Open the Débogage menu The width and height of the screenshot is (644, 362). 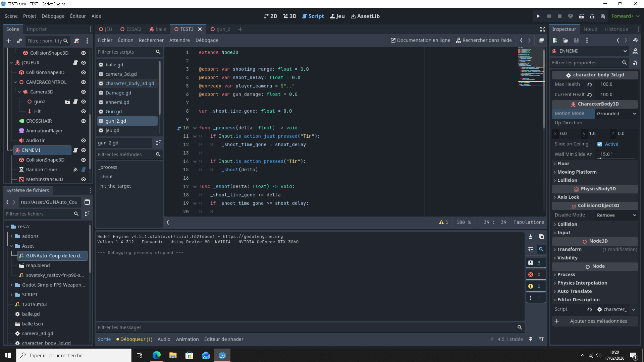click(x=53, y=16)
